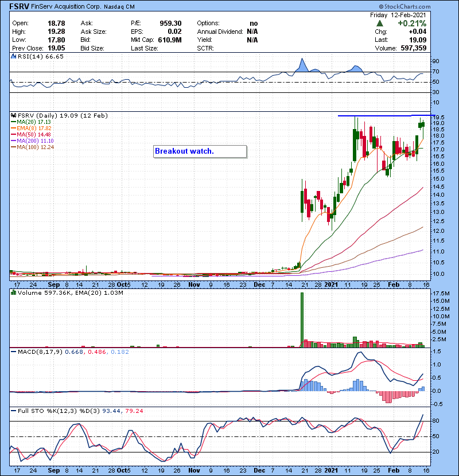
Task: Click the Volume figure 597,359
Action: point(414,48)
